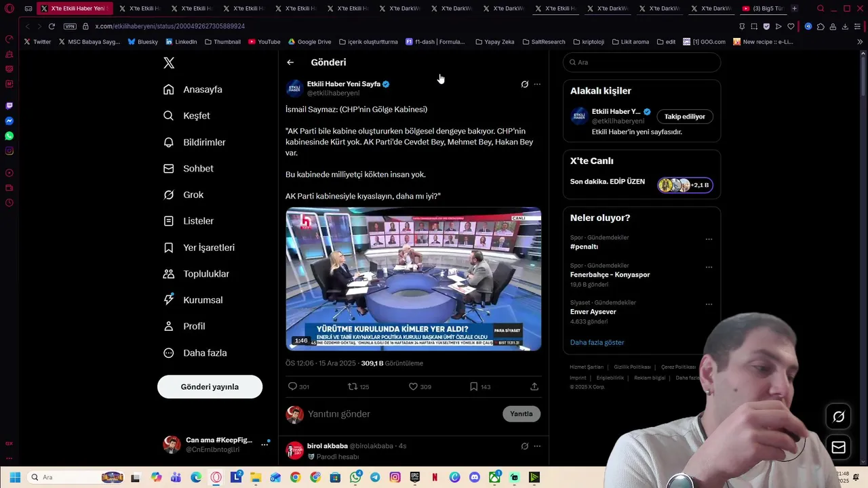The width and height of the screenshot is (868, 488).
Task: Open a new browser tab with plus
Action: 794,9
